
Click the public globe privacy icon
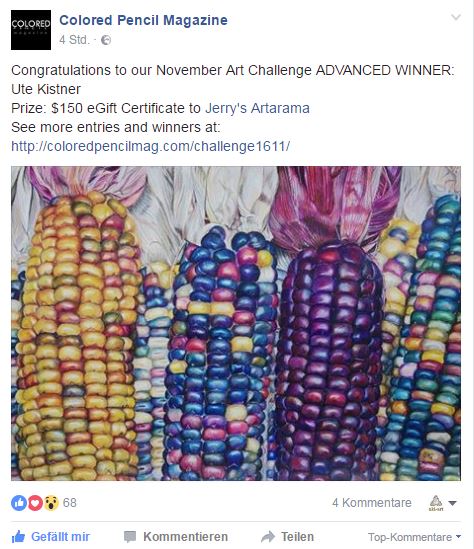106,40
